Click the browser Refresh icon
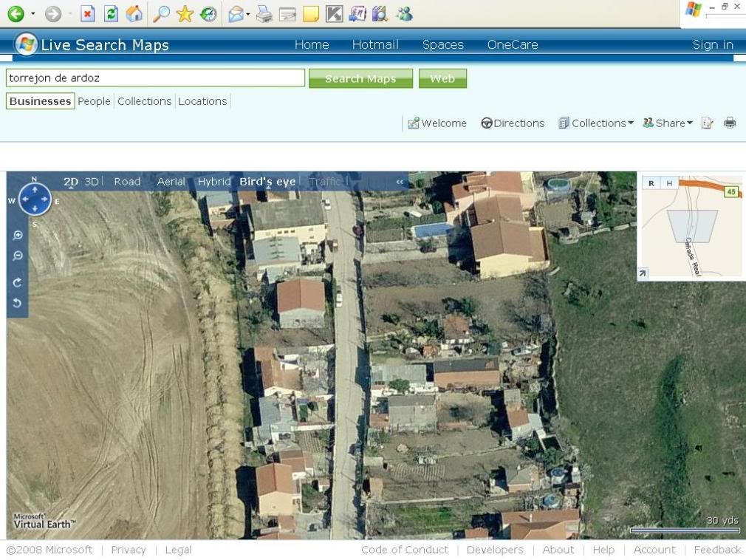Viewport: 746px width, 560px height. [x=111, y=13]
